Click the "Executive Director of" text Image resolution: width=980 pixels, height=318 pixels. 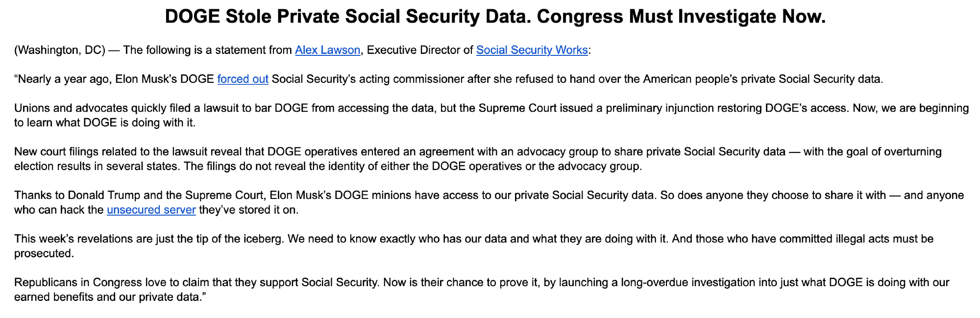(x=419, y=50)
